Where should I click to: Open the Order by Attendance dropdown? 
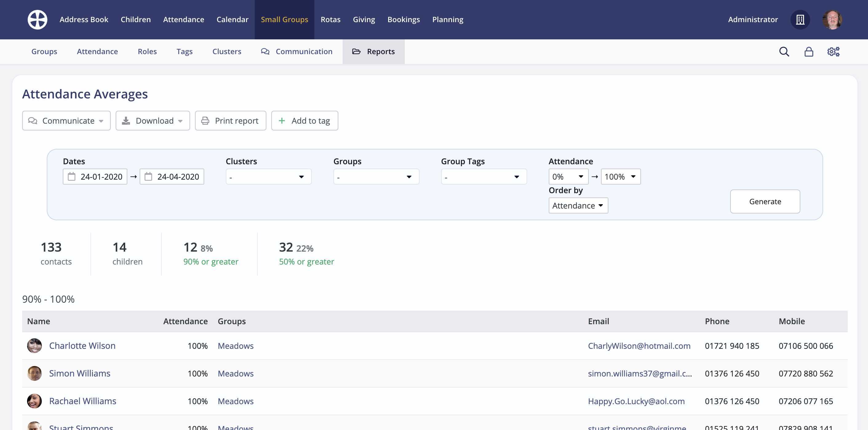[578, 205]
